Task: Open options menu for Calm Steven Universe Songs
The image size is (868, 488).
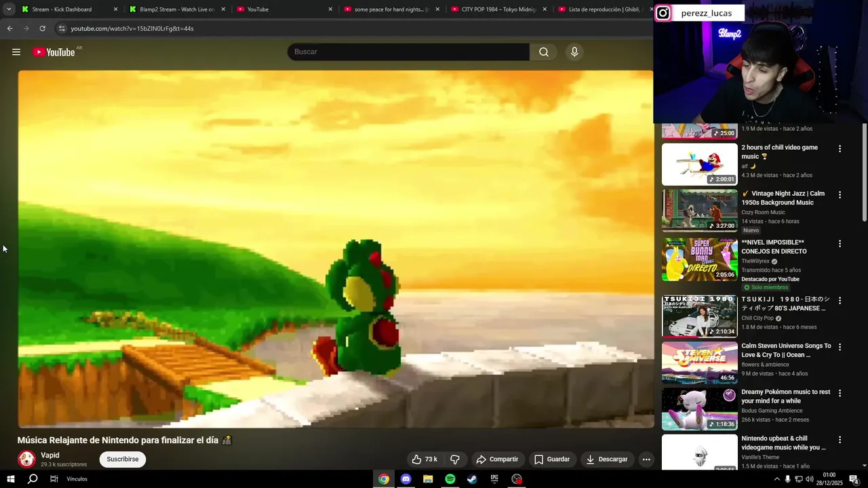Action: 840,347
